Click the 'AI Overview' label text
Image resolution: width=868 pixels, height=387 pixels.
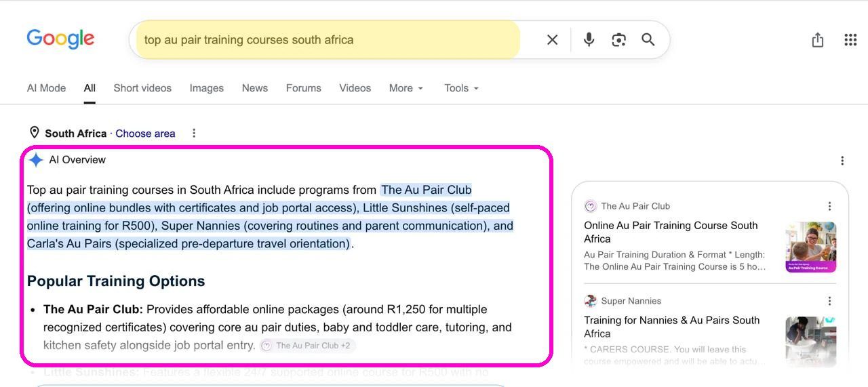[x=77, y=160]
